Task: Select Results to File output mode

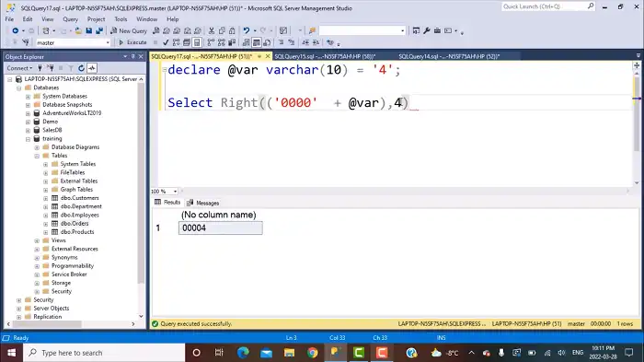Action: [267, 42]
